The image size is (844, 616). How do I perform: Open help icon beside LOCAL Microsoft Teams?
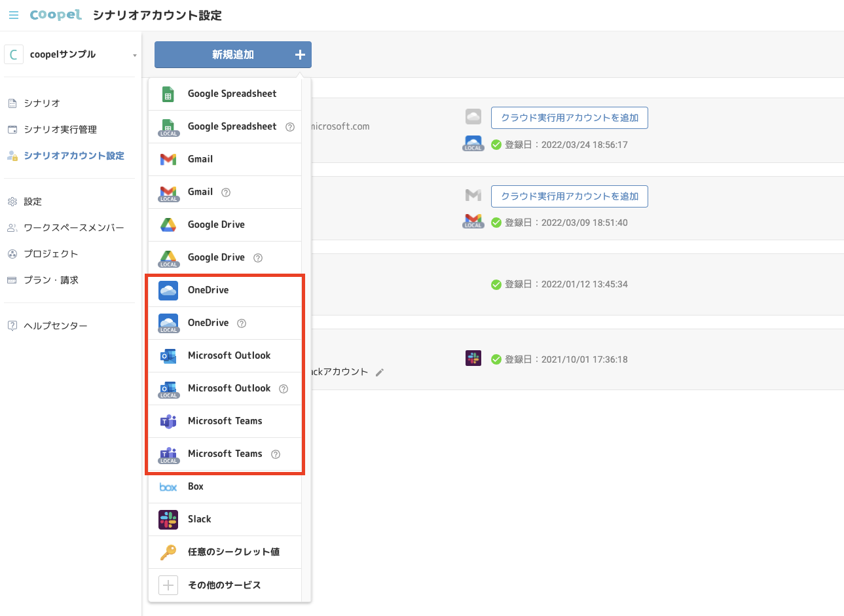pyautogui.click(x=276, y=454)
